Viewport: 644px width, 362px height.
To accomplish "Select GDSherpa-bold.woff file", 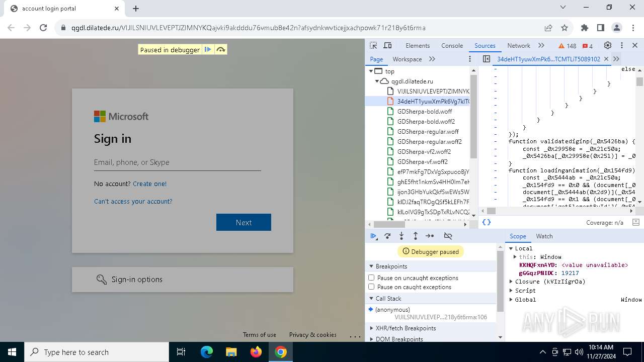I will (x=425, y=111).
